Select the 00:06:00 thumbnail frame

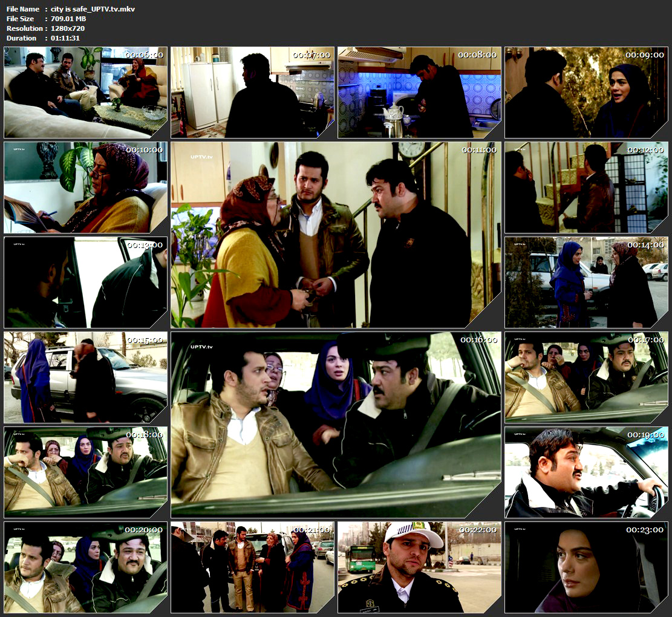(86, 93)
